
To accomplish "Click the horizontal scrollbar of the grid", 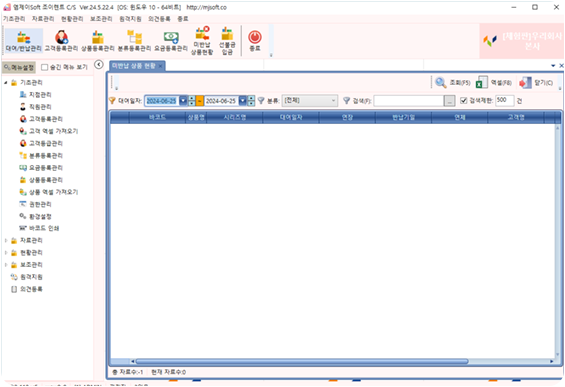I will coord(302,361).
